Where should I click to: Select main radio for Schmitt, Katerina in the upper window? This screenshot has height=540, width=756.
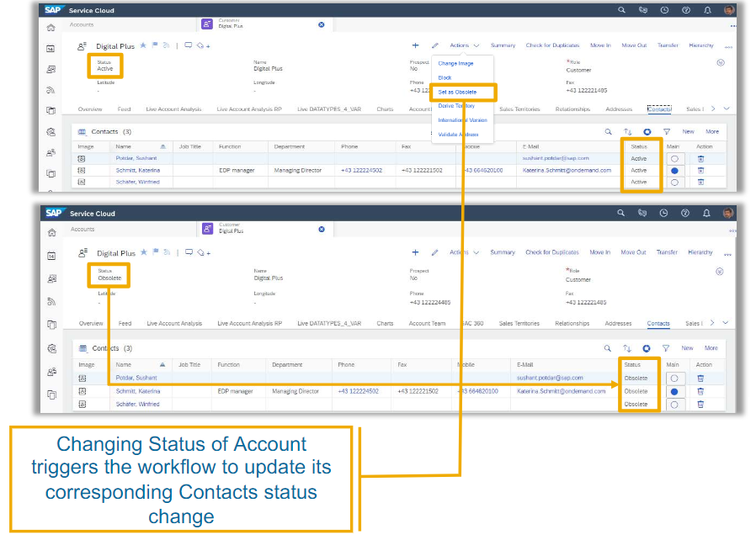[674, 171]
